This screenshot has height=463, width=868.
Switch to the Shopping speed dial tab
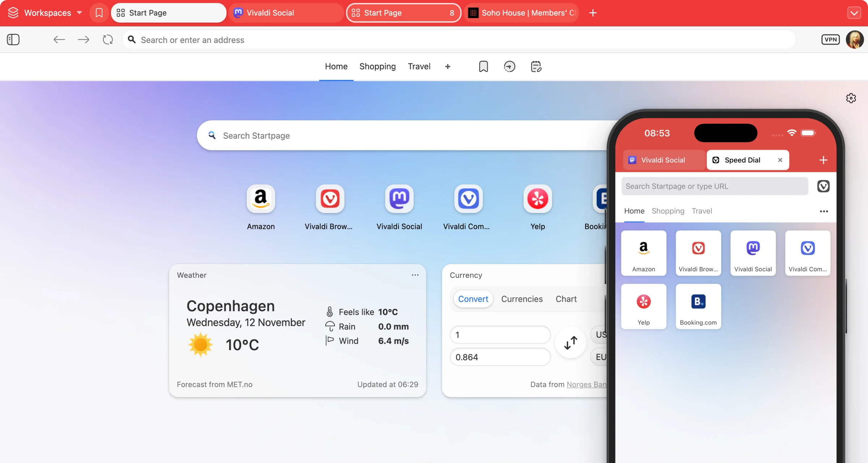[377, 66]
